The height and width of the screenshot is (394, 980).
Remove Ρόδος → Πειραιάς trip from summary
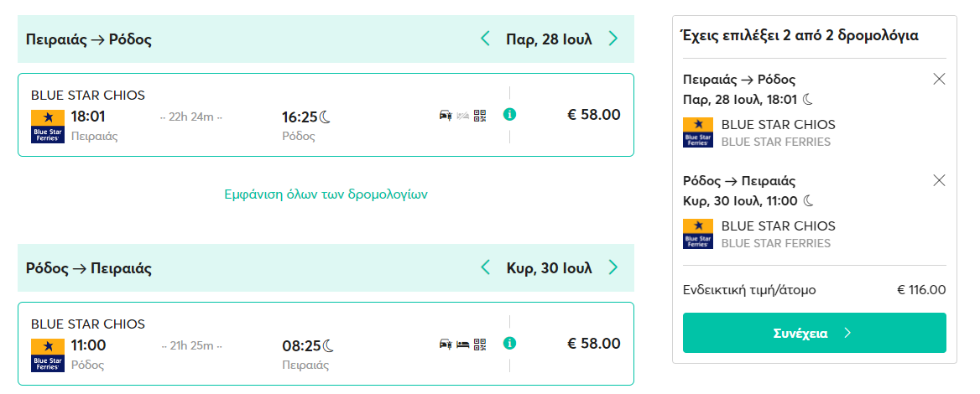click(x=939, y=180)
